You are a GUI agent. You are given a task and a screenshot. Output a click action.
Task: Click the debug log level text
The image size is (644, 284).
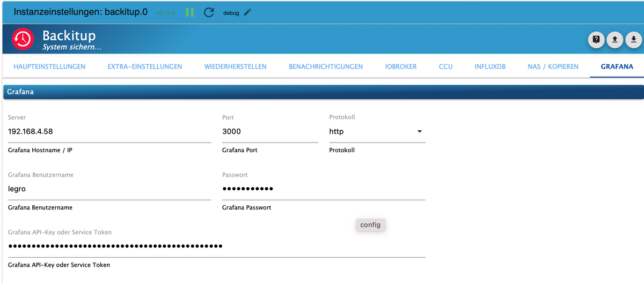click(x=231, y=13)
